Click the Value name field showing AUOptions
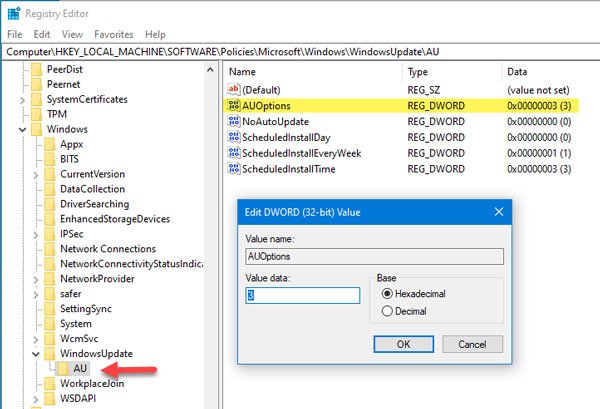 pos(374,256)
